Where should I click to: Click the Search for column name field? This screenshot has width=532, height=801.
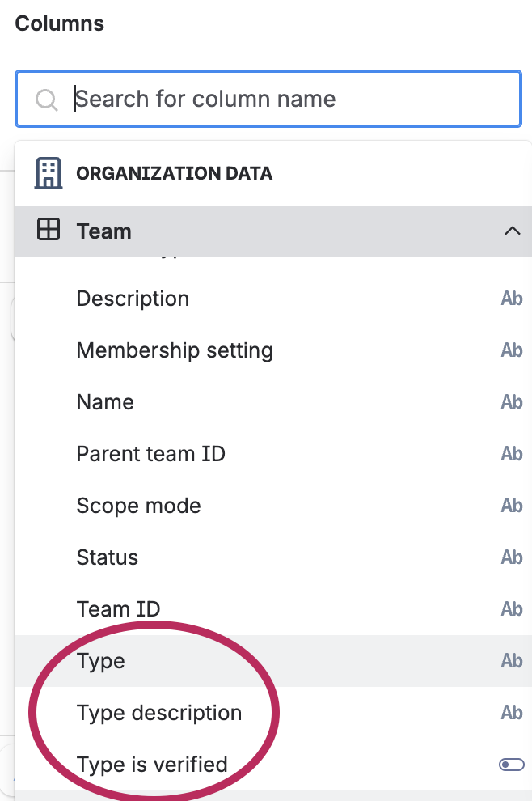(268, 99)
